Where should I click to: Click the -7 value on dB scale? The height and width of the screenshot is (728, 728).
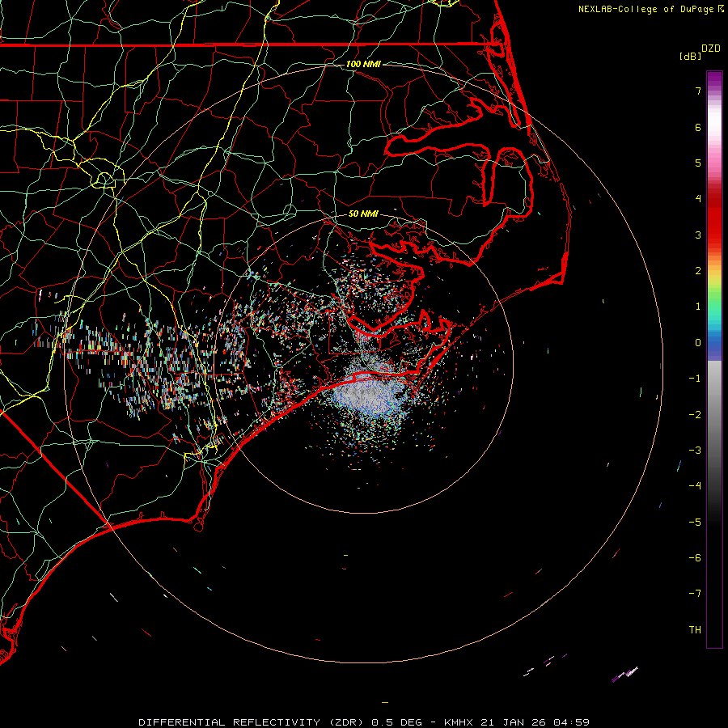[x=694, y=593]
